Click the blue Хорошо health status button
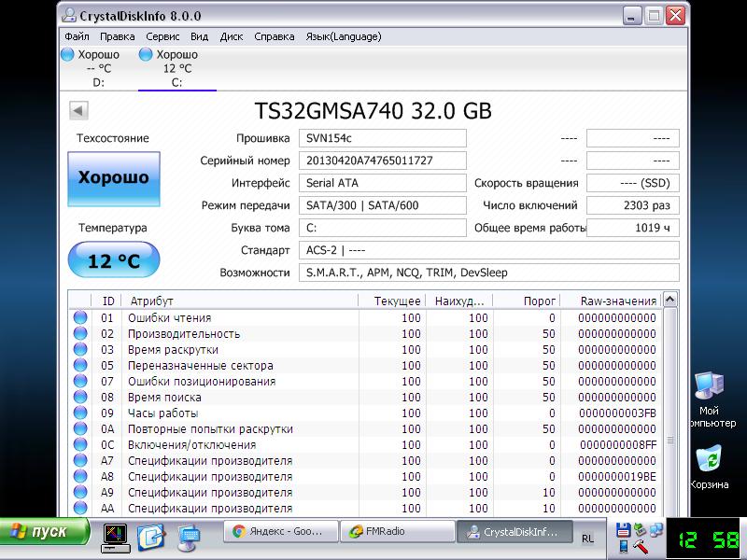 (113, 177)
